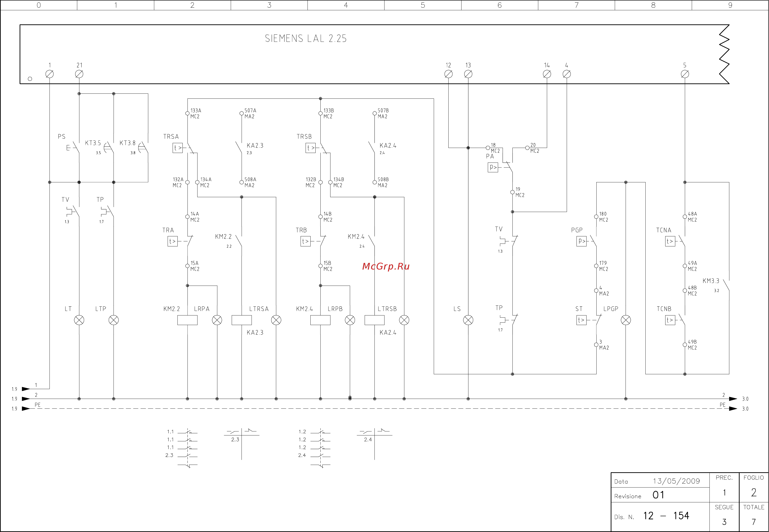Screen dimensions: 769x532
Task: Click the left PE line label
Action: pyautogui.click(x=37, y=405)
